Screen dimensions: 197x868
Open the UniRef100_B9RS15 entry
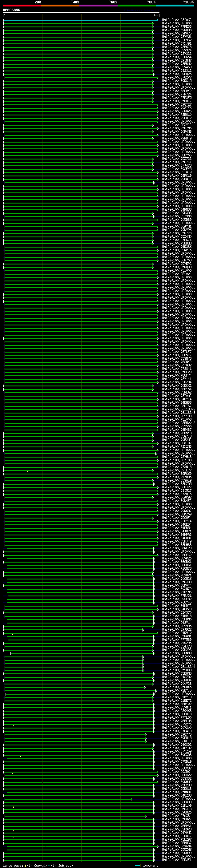[x=177, y=81]
